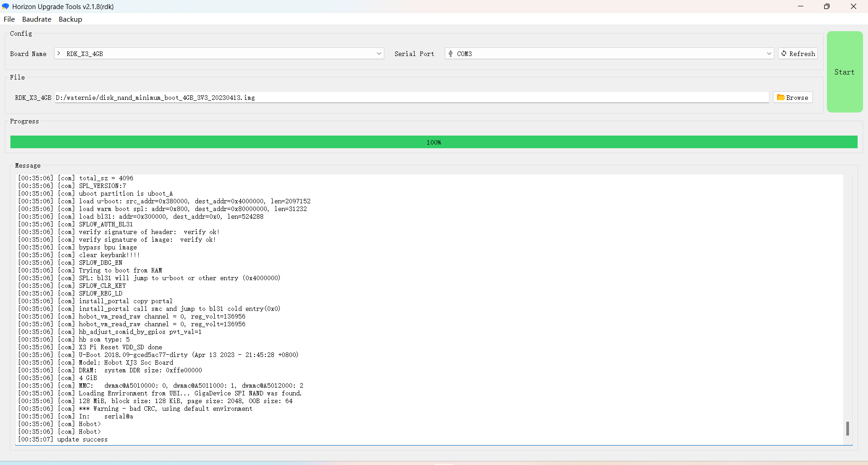Click the 'SPL_VERSION:7' log line
This screenshot has height=465, width=868.
click(x=72, y=186)
